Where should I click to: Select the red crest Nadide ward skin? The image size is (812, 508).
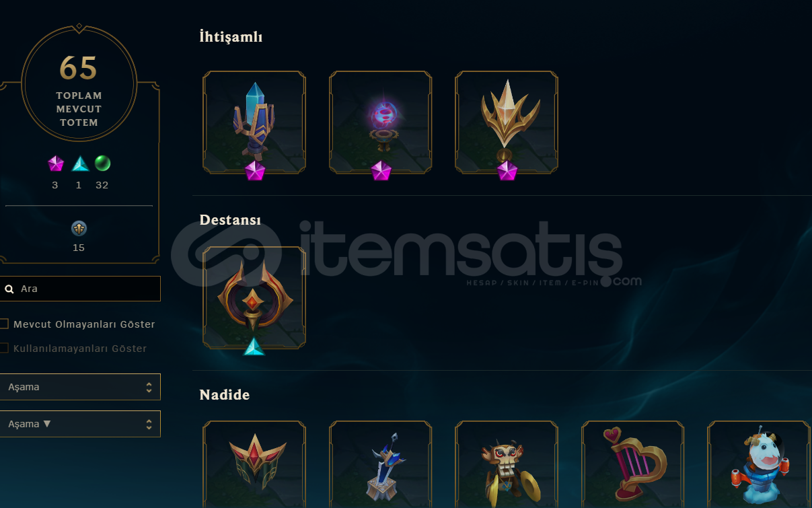click(x=254, y=464)
